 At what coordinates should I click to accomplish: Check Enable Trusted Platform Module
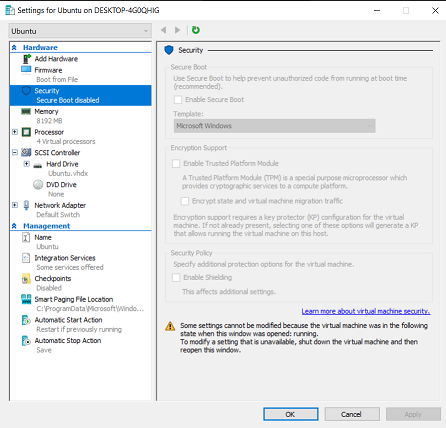[x=176, y=164]
